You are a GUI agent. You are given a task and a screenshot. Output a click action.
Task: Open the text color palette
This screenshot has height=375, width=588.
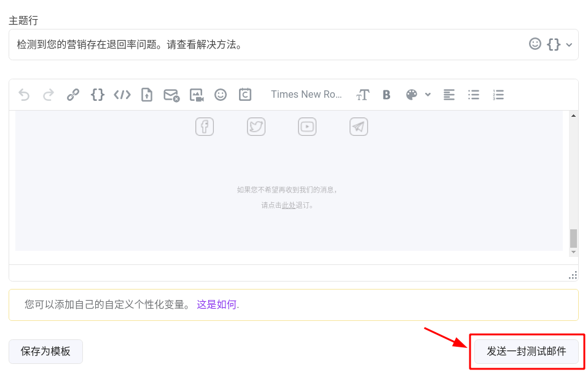(412, 95)
